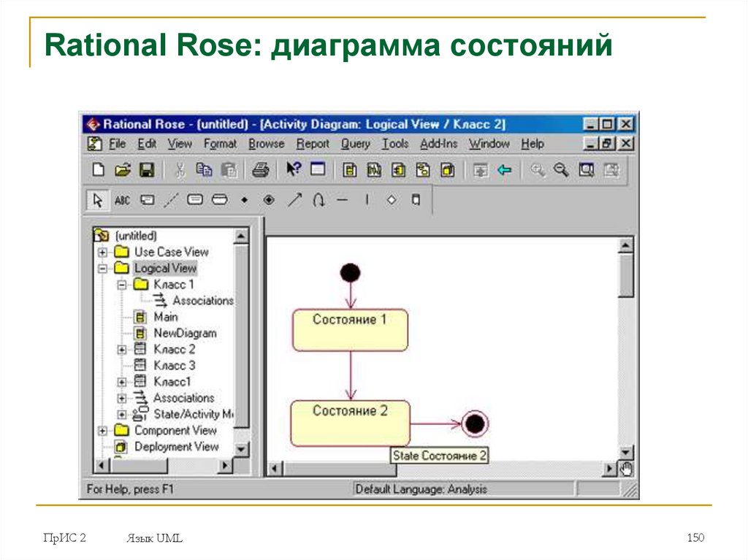
Task: Click the end state symbol in diagram
Action: point(475,423)
